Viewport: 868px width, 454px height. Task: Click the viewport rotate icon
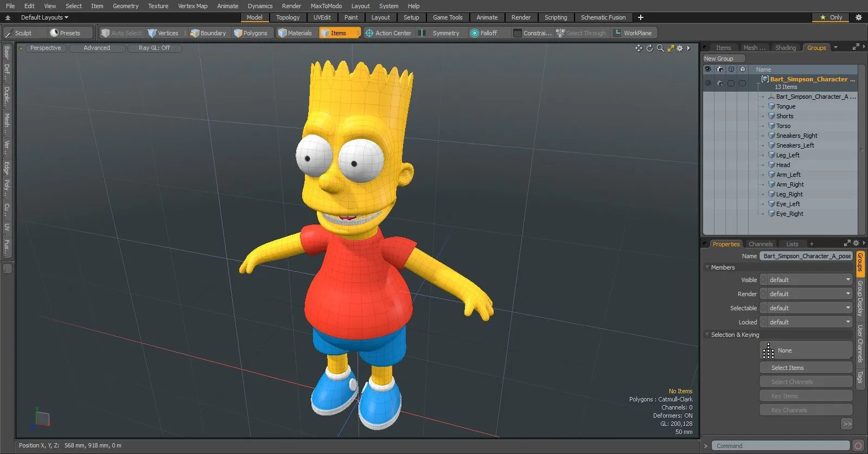pyautogui.click(x=649, y=48)
